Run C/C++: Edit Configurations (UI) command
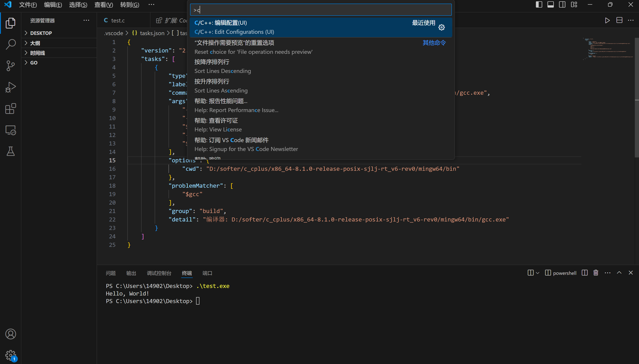Screen dimensions: 639x364 coord(321,27)
